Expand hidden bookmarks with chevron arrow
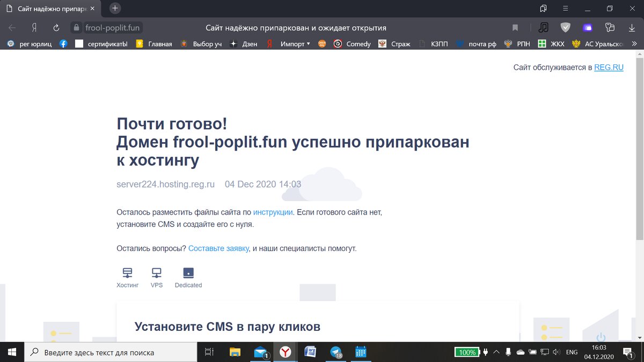The image size is (644, 362). click(x=636, y=43)
